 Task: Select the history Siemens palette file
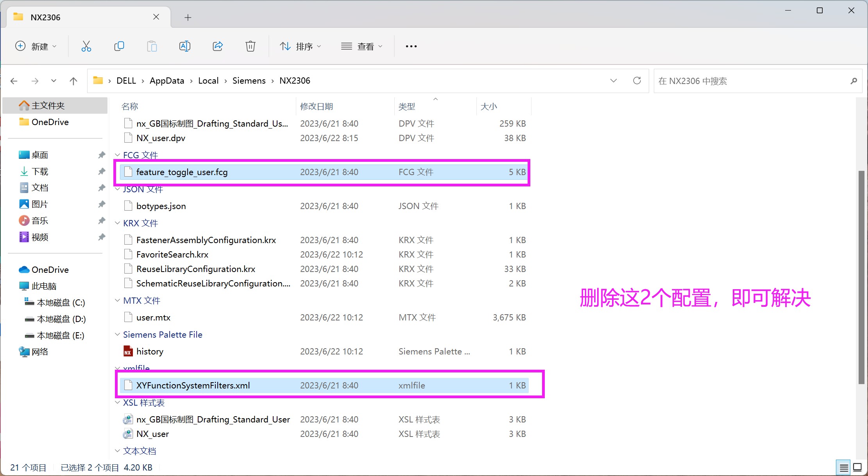coord(324,351)
